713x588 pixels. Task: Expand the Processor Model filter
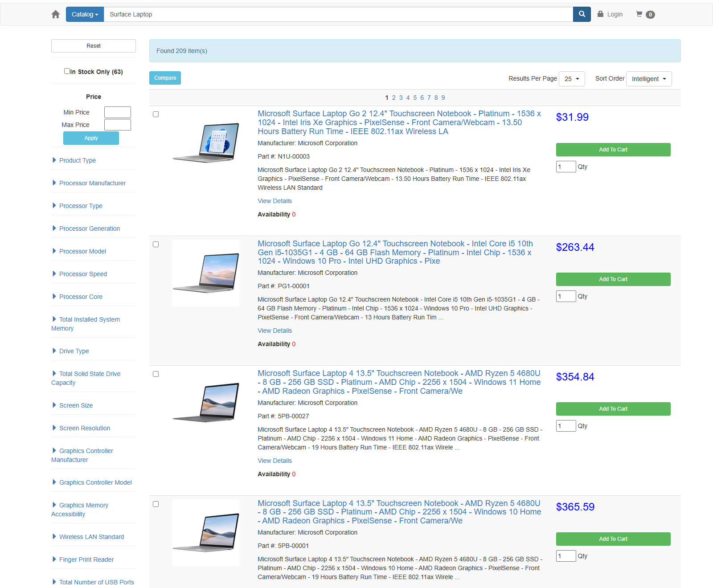click(x=82, y=251)
